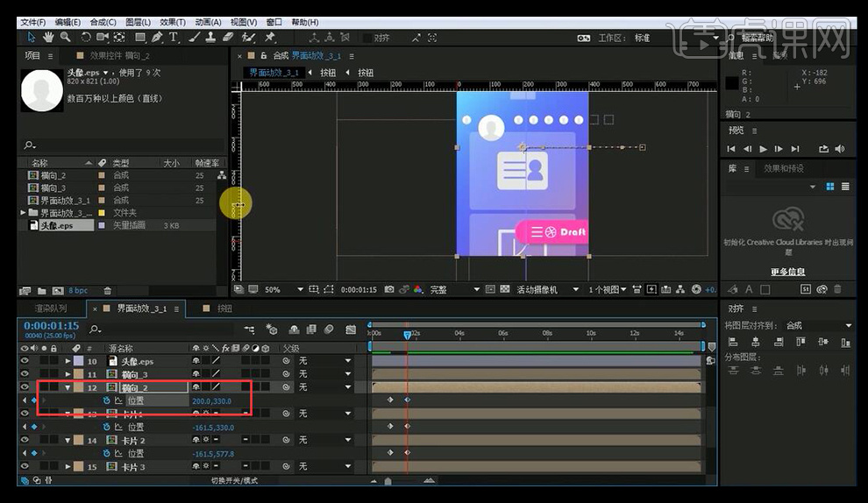This screenshot has width=868, height=503.
Task: Collapse layer 14 卡片 2 properties
Action: (x=68, y=441)
